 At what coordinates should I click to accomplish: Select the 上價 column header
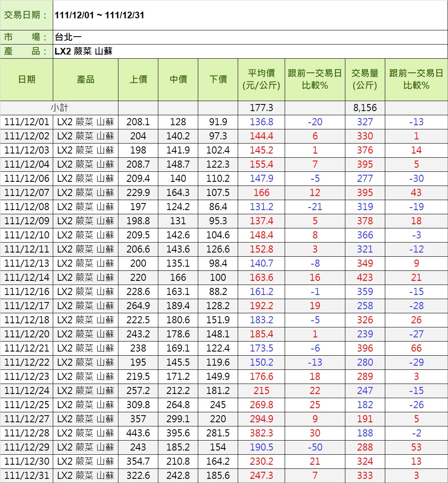138,79
